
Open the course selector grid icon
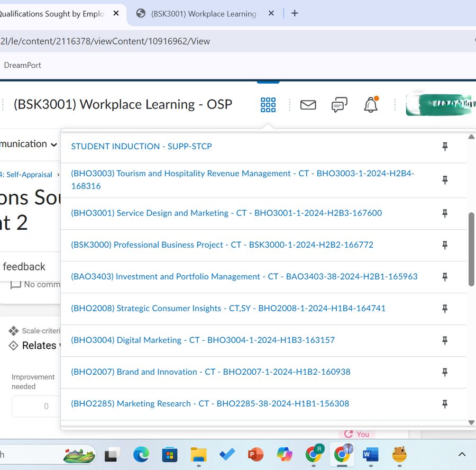pyautogui.click(x=268, y=105)
